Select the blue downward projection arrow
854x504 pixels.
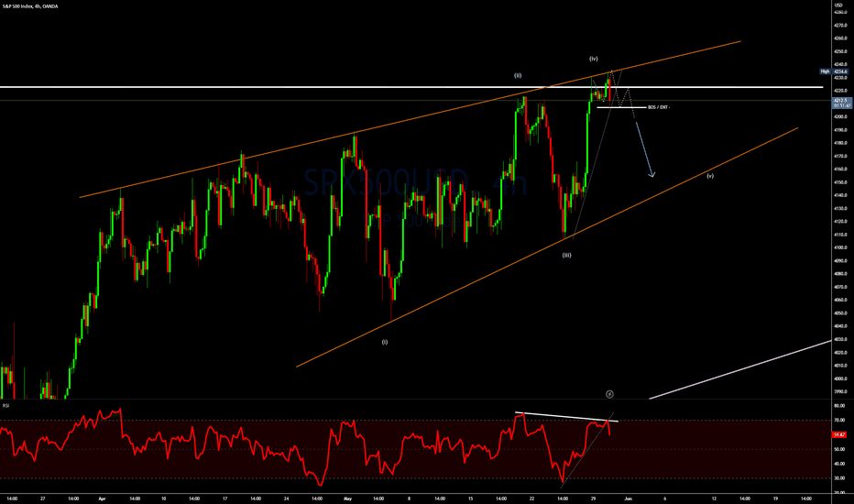645,150
